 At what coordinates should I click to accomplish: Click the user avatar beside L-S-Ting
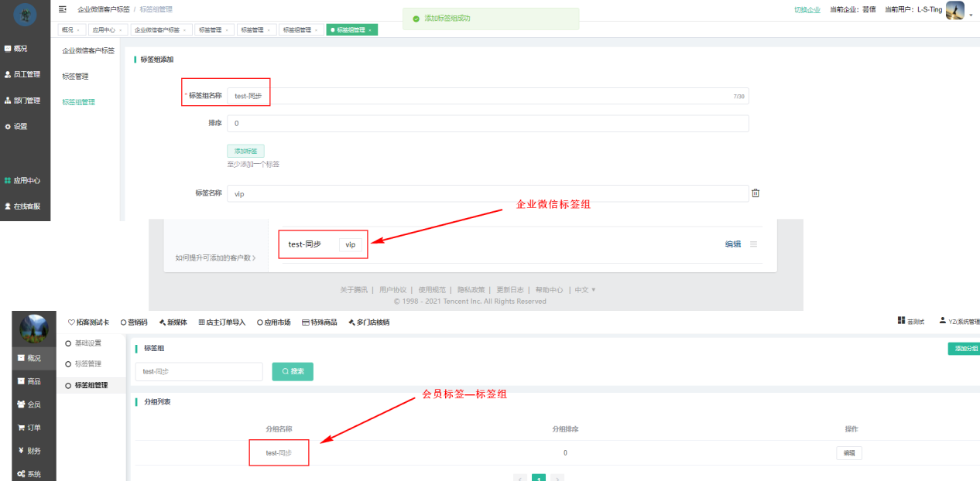955,10
